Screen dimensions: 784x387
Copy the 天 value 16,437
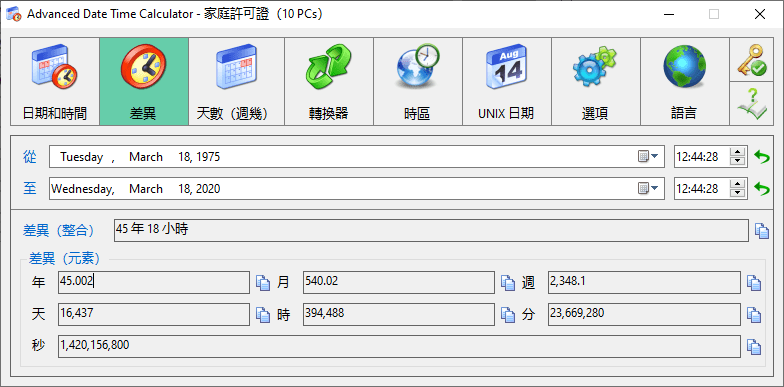pos(263,314)
